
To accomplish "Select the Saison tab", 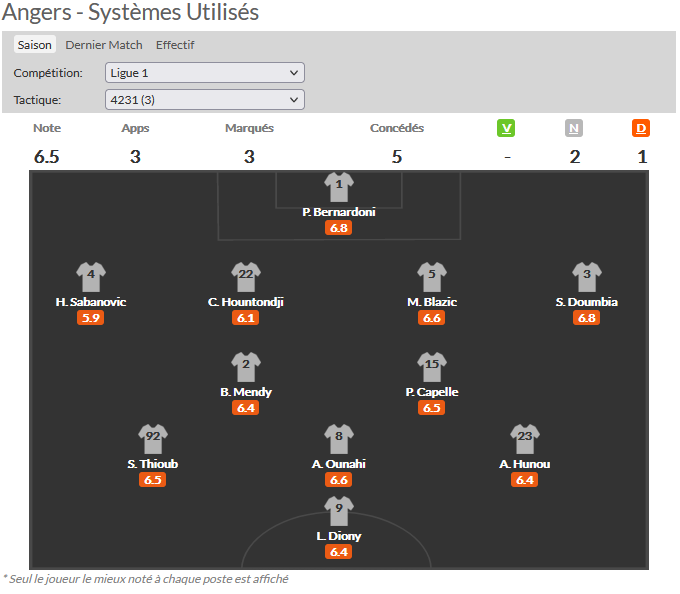I will point(35,45).
